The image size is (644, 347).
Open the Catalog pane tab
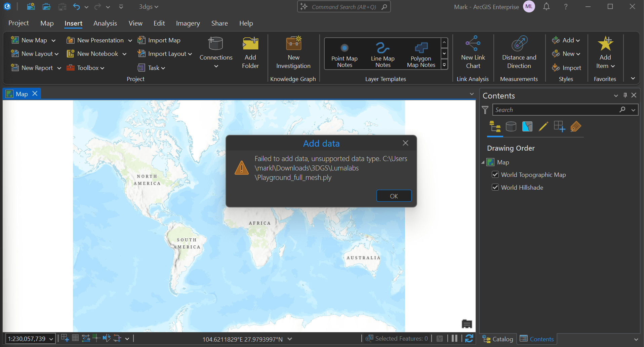click(498, 339)
